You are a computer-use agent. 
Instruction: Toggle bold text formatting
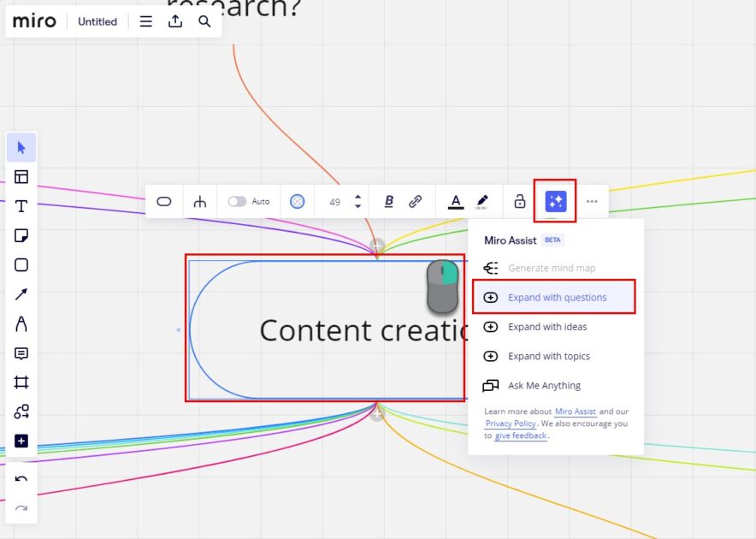coord(388,201)
